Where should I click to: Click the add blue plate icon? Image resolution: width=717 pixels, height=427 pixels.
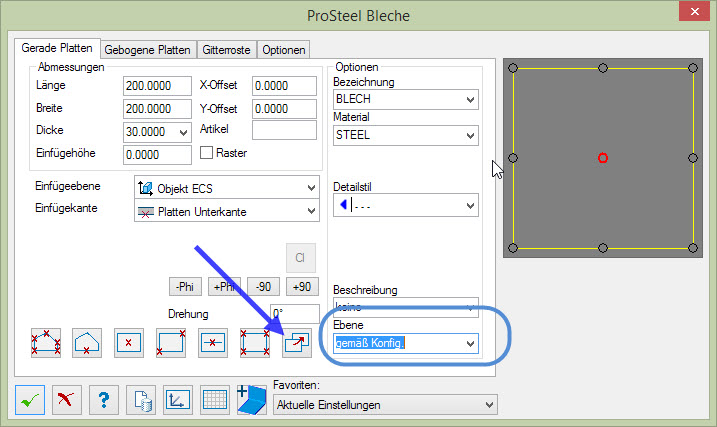[251, 400]
